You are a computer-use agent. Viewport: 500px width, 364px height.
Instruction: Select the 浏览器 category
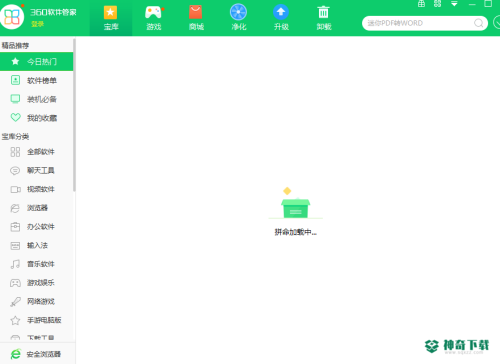[x=36, y=208]
